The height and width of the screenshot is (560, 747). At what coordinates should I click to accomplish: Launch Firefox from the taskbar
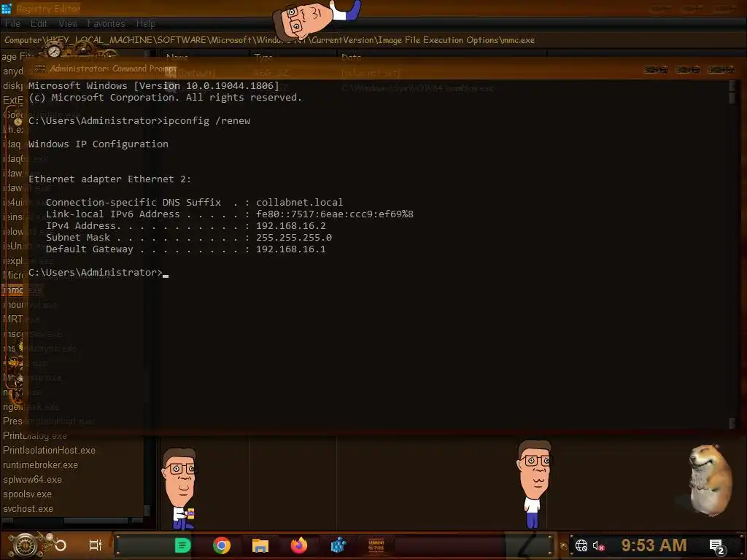pyautogui.click(x=299, y=545)
